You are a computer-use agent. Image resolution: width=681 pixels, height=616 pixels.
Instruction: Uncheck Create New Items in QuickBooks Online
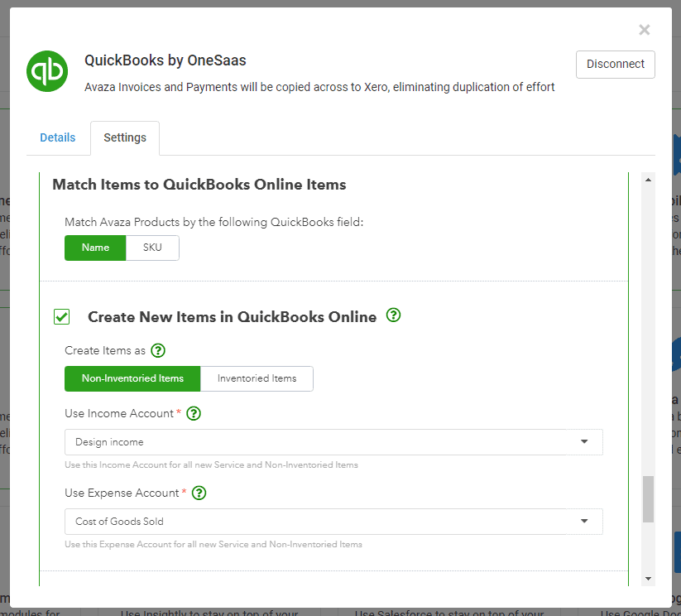click(x=62, y=316)
